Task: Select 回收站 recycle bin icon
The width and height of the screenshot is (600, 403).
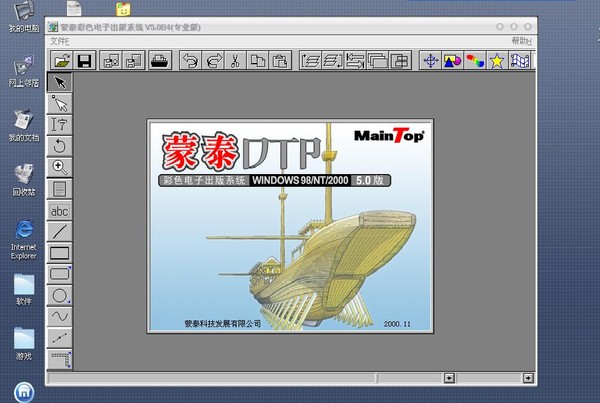Action: coord(24,180)
